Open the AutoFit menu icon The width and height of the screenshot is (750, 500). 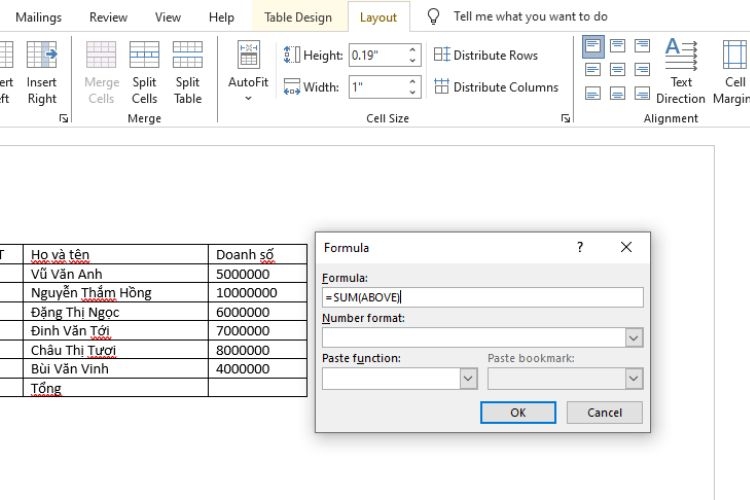click(x=248, y=55)
